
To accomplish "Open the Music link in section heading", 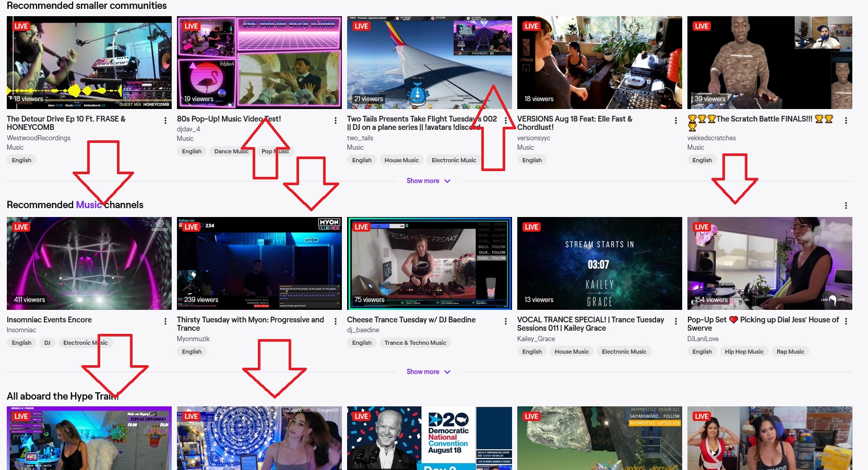I will tap(88, 205).
